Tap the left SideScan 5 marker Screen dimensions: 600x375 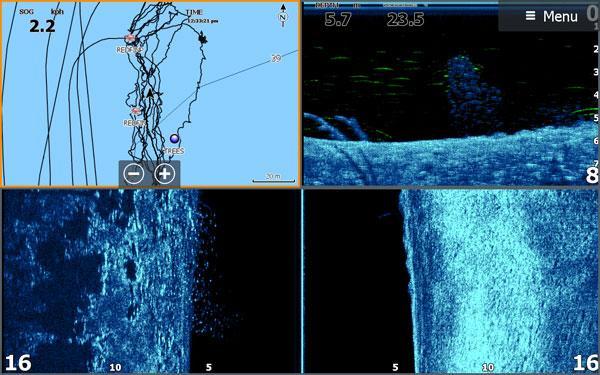[209, 367]
